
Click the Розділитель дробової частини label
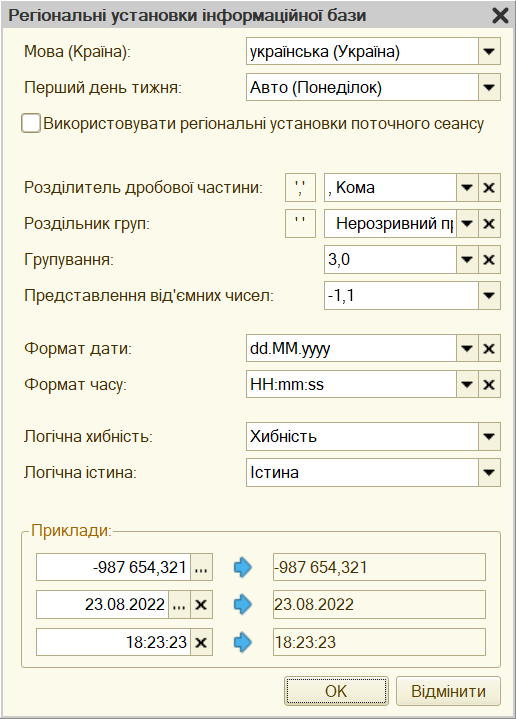(143, 188)
